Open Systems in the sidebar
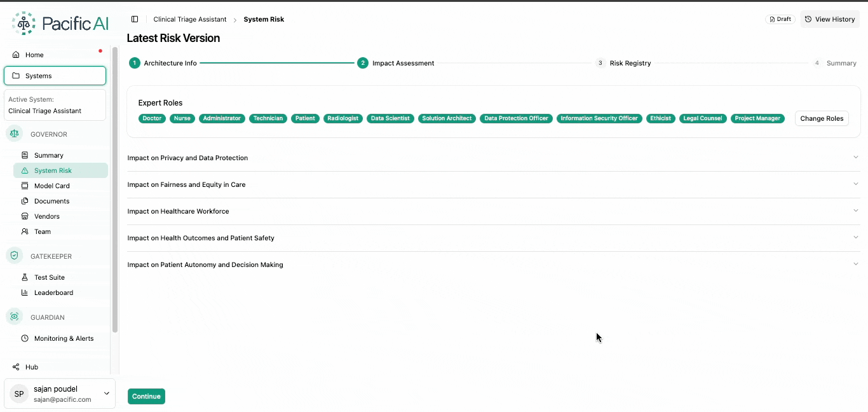 tap(55, 76)
